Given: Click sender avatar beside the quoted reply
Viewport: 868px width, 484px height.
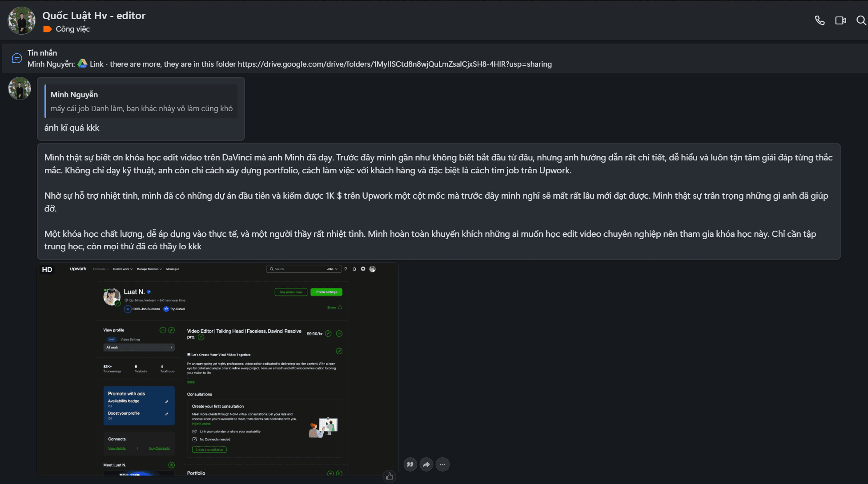Looking at the screenshot, I should point(20,88).
